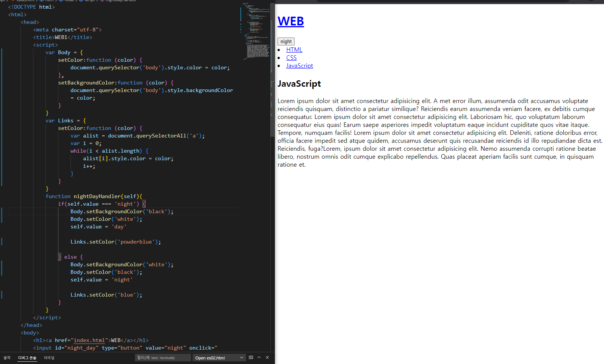Click the "self.value = 'day'" line

coord(99,227)
